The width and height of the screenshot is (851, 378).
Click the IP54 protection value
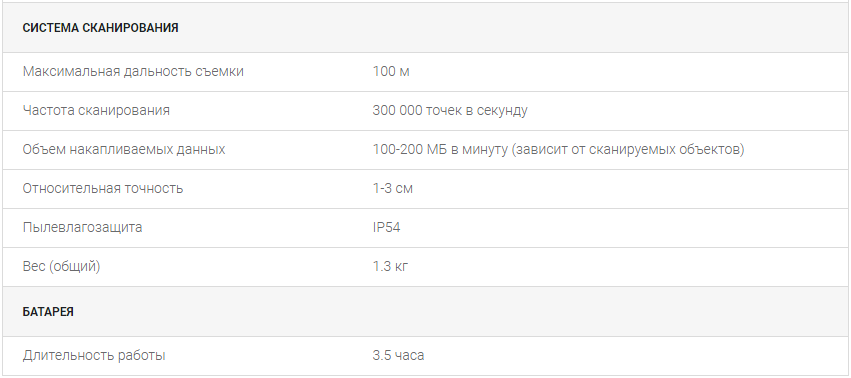[x=386, y=228]
